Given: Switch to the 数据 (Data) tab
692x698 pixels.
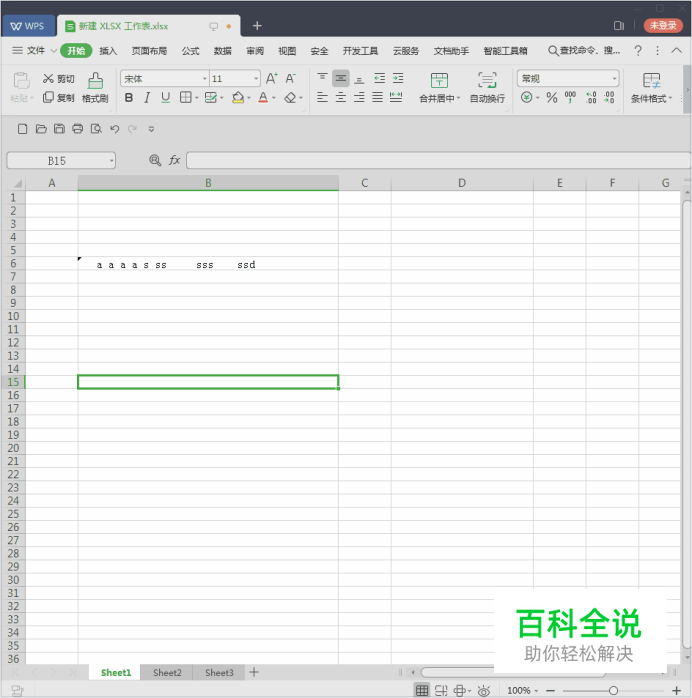Looking at the screenshot, I should tap(223, 51).
